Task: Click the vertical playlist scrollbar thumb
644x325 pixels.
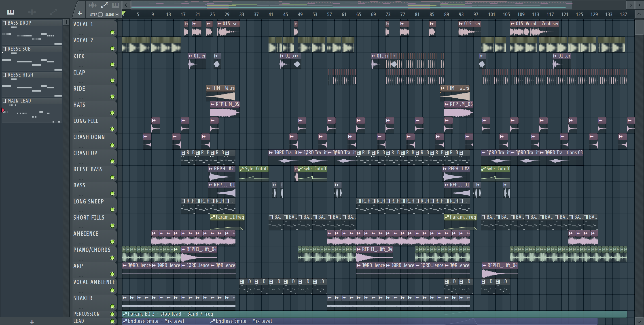Action: point(639,27)
